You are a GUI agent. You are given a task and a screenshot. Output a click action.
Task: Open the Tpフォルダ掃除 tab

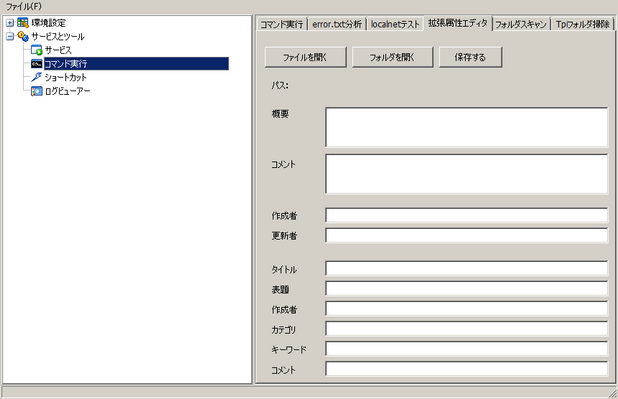[x=583, y=24]
